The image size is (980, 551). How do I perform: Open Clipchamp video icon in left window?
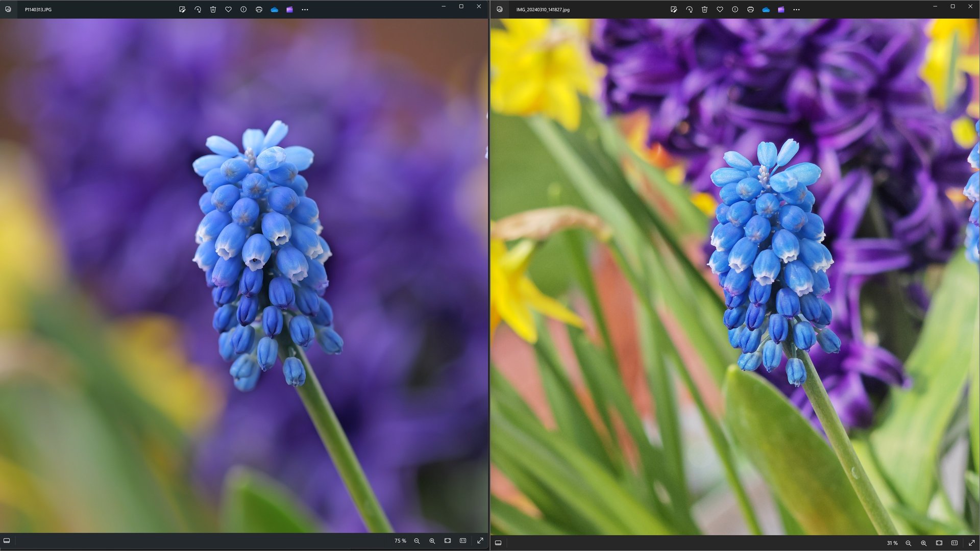(x=289, y=9)
